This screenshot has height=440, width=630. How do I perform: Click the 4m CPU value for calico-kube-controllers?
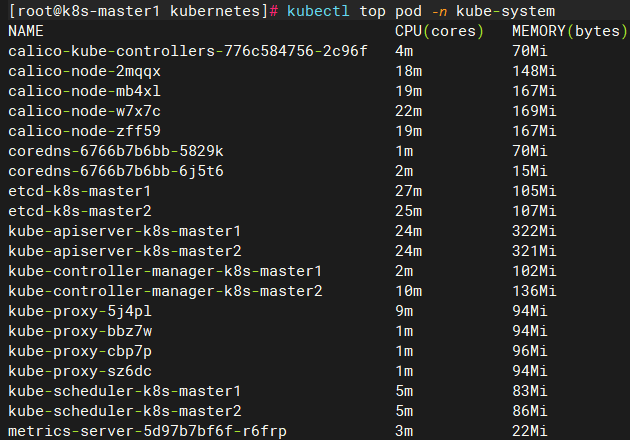pyautogui.click(x=404, y=51)
